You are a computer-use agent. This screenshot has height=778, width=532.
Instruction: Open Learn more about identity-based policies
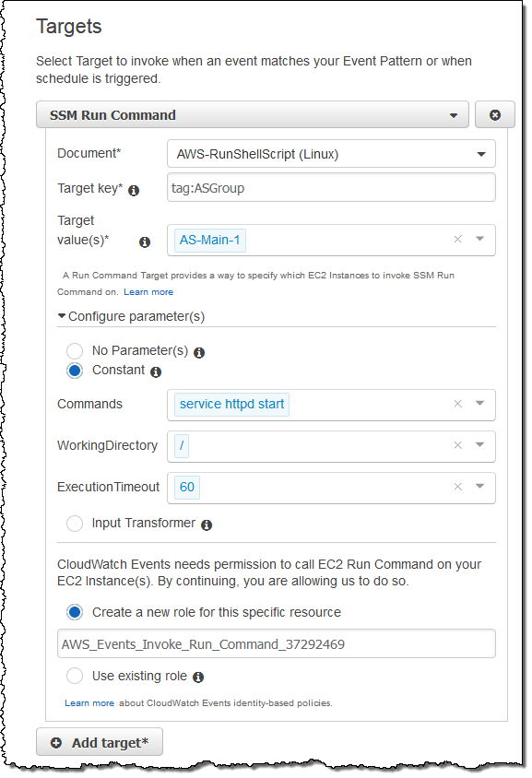(x=89, y=703)
